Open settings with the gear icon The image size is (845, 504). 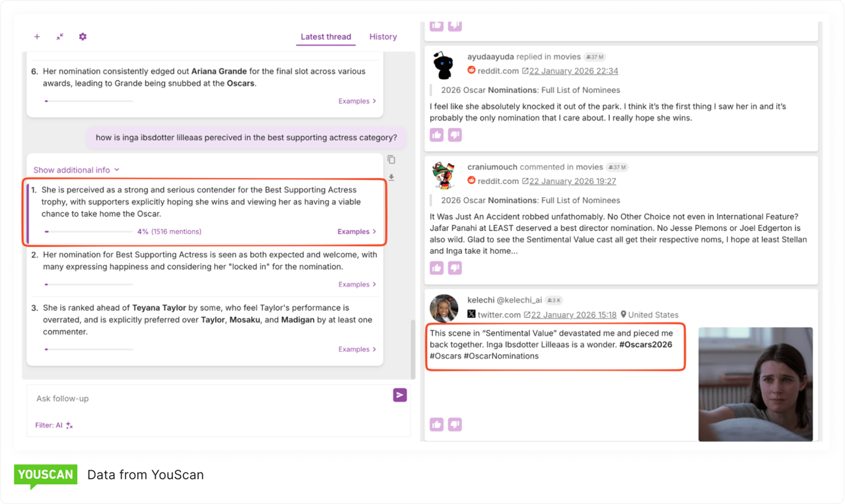tap(83, 37)
